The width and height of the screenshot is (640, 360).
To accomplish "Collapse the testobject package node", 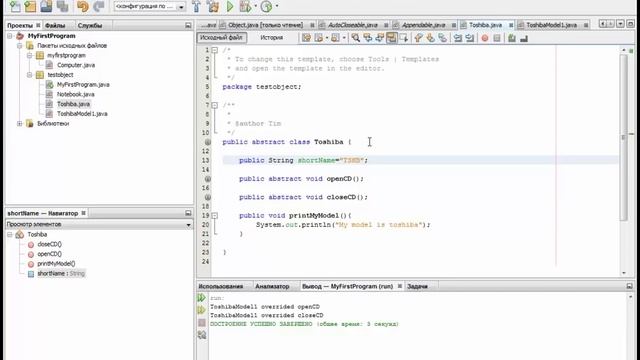I will point(29,75).
